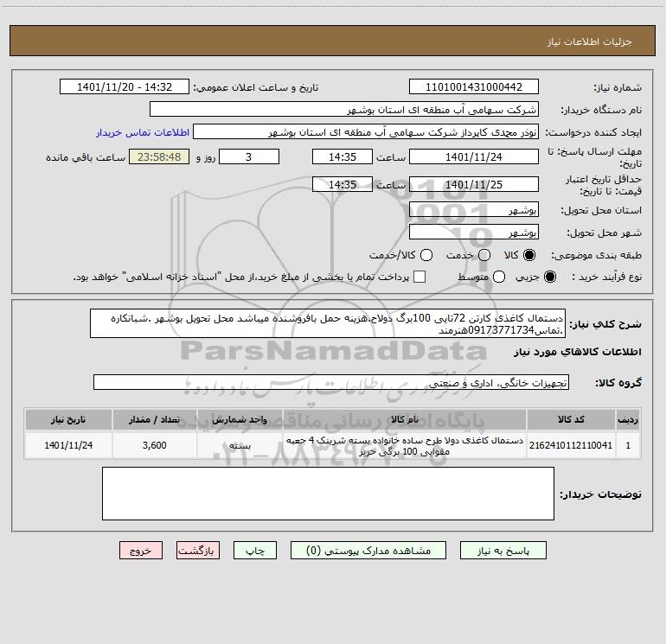Click the تعداد / مقدار column header
666x644 pixels.
coord(155,419)
